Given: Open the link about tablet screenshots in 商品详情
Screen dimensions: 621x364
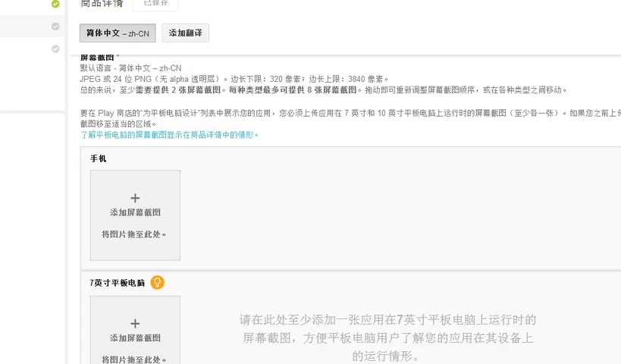Looking at the screenshot, I should (x=170, y=135).
